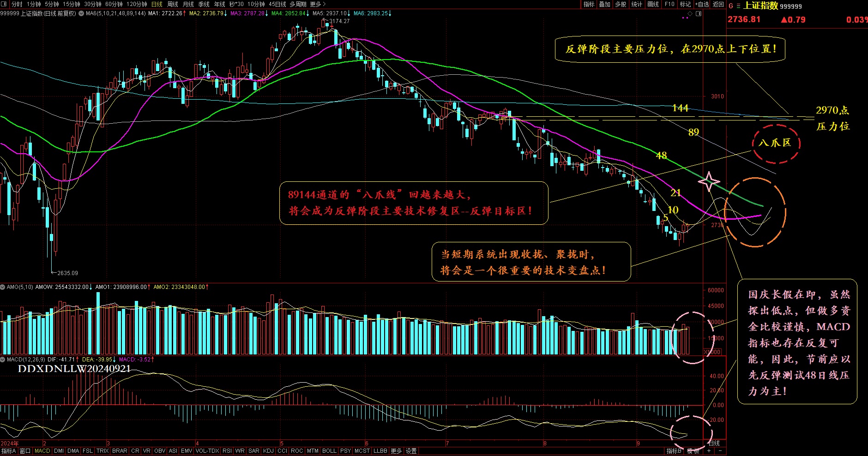868x456 pixels.
Task: Click the 指标 button in top toolbar
Action: click(589, 4)
